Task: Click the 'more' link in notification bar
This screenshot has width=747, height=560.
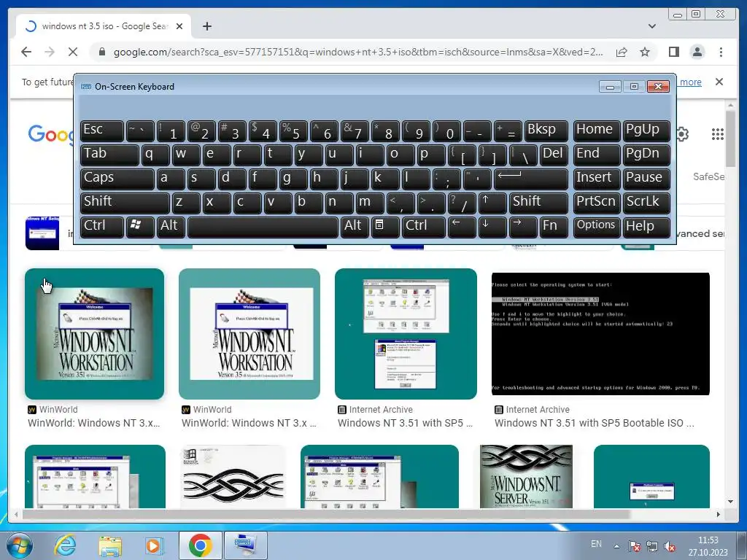Action: (690, 82)
